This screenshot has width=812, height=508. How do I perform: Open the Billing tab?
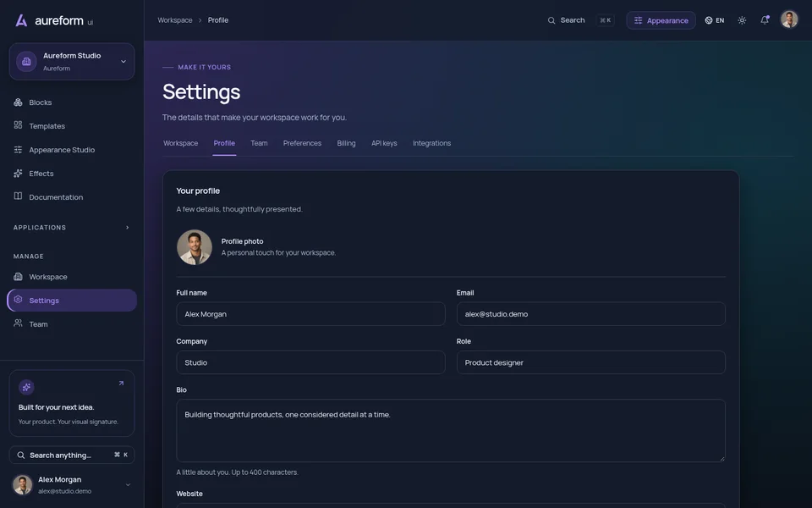346,143
